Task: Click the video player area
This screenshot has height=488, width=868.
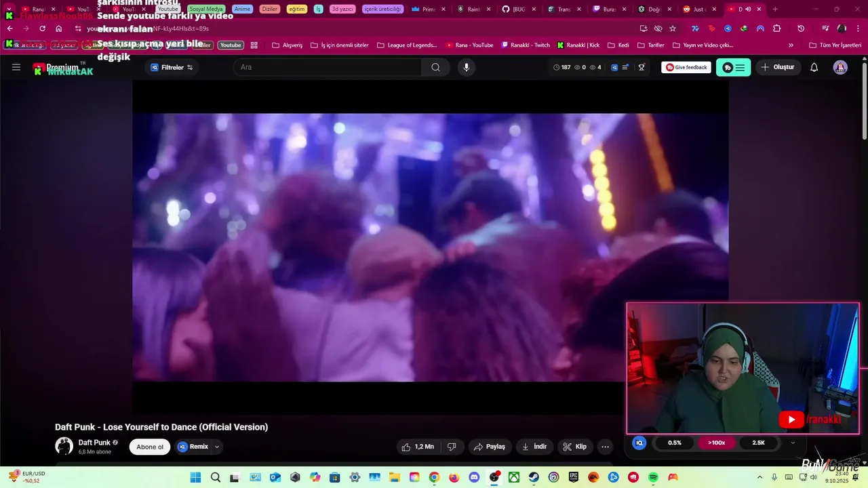Action: [x=431, y=247]
